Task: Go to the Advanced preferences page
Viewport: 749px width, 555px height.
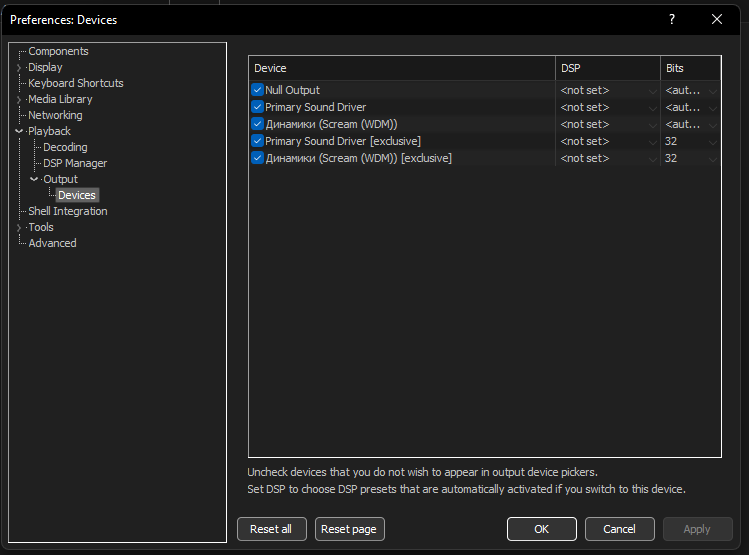Action: tap(52, 243)
